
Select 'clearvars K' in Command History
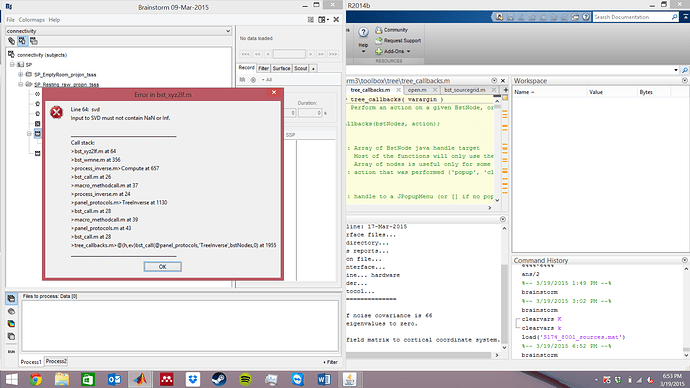tap(541, 319)
